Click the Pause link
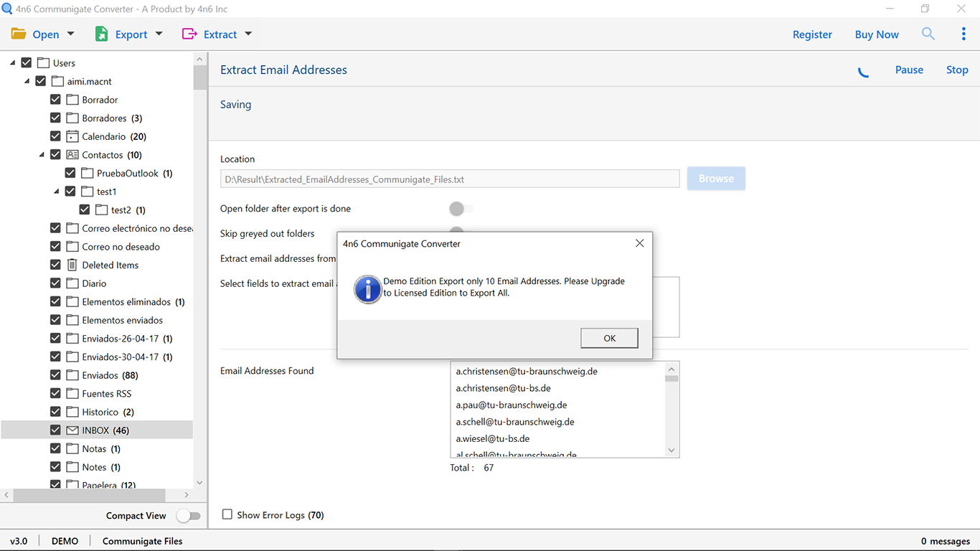Screen dimensions: 980x551 pos(909,70)
